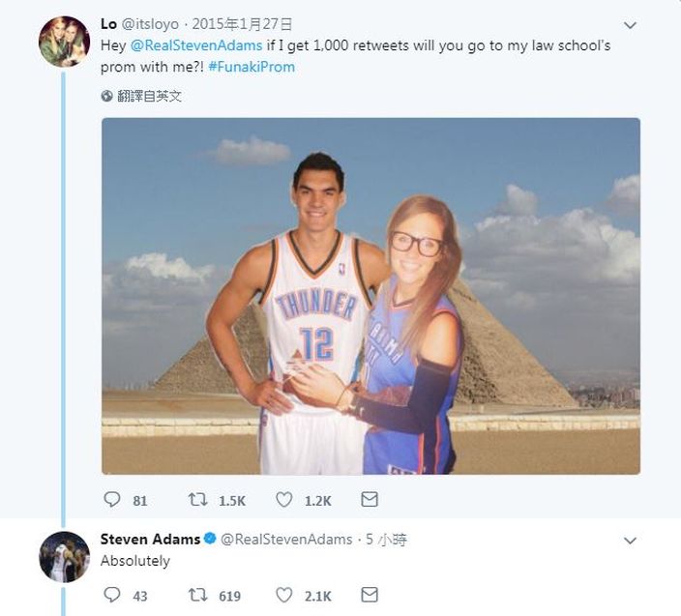Screen dimensions: 681x616
Task: Open Steven Adams' profile avatar
Action: [64, 556]
